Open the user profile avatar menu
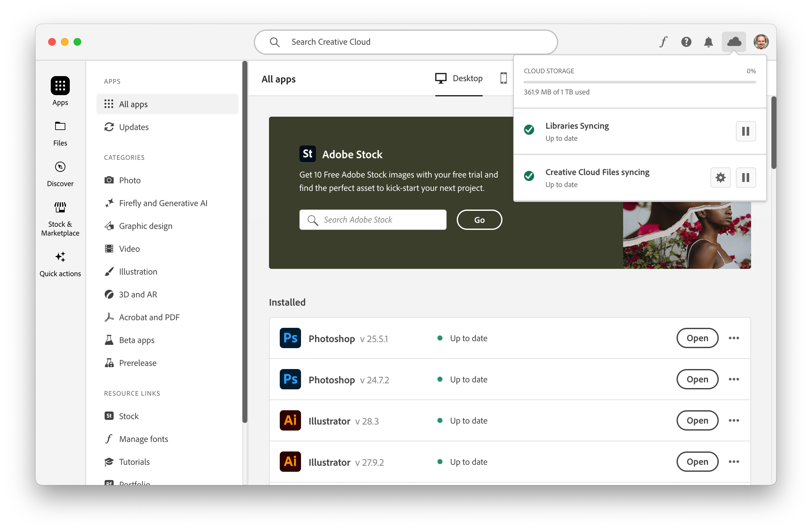This screenshot has width=812, height=532. [x=761, y=42]
